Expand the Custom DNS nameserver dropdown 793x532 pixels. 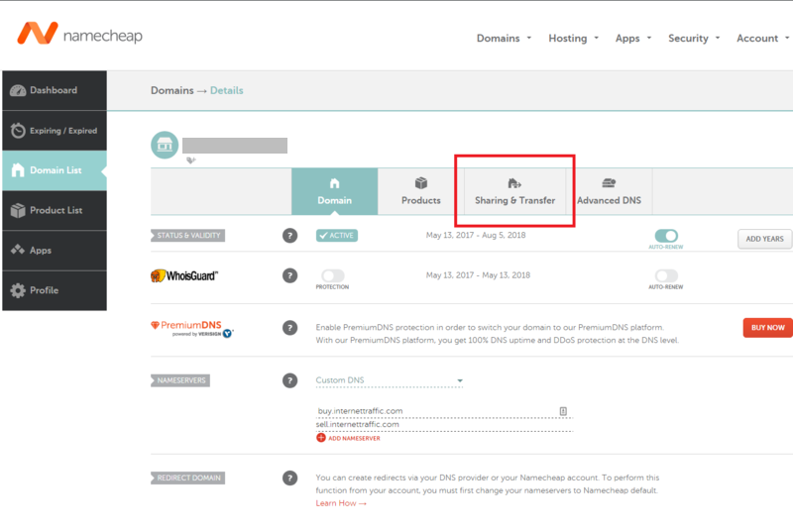click(x=459, y=380)
